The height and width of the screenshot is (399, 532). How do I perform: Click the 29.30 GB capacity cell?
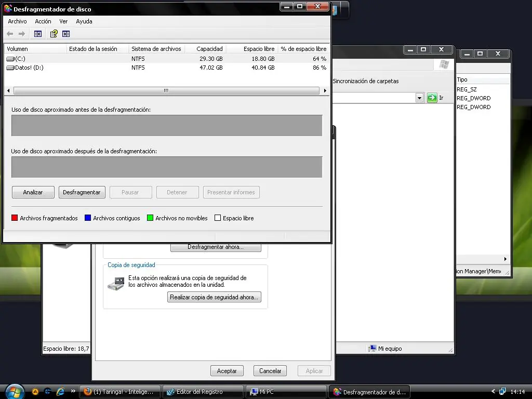(x=211, y=59)
